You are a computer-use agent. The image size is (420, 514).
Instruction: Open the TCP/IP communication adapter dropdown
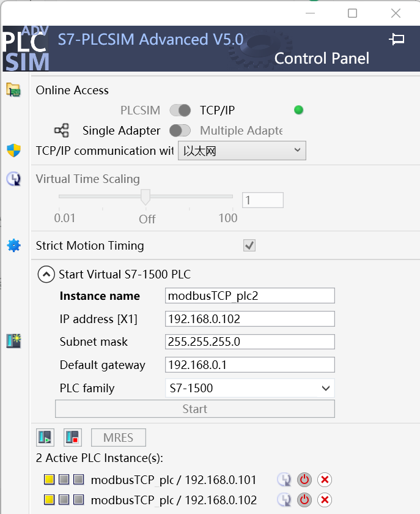pos(241,151)
